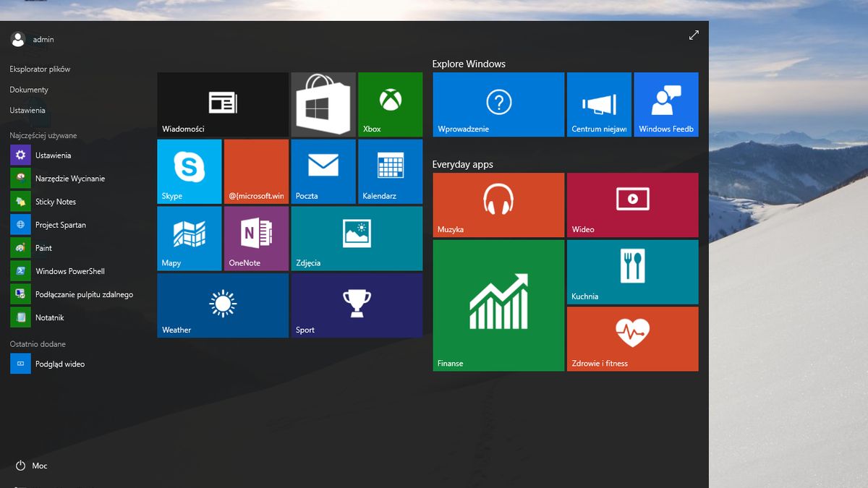Click the Explore Windows group heading
This screenshot has width=868, height=488.
point(469,64)
